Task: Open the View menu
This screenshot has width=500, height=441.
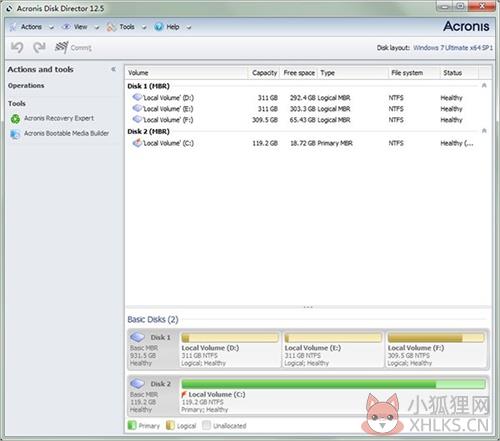Action: click(x=80, y=27)
